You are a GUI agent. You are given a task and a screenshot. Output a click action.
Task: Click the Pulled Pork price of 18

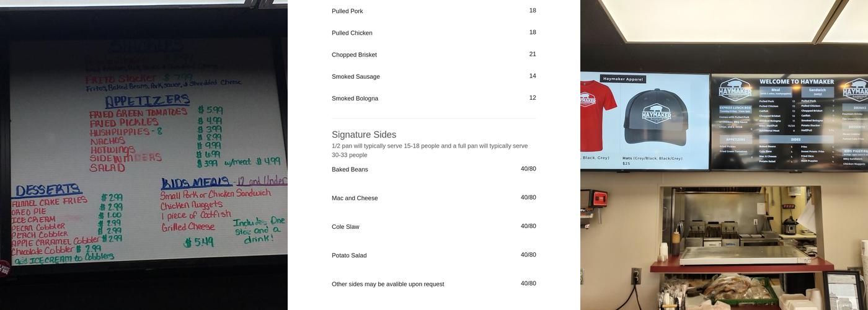point(533,11)
